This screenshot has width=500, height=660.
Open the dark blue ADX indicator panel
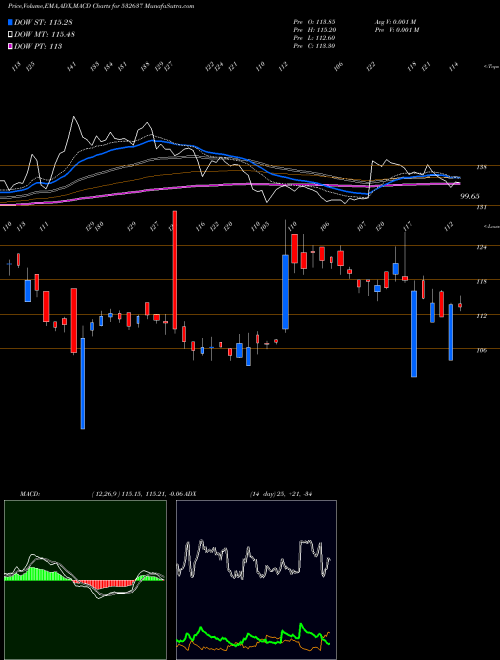[x=256, y=580]
